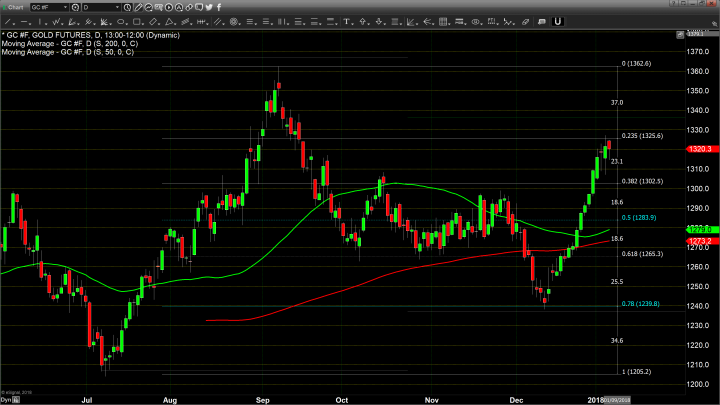
Task: Toggle the Dyn scaling mode
Action: tap(6, 400)
